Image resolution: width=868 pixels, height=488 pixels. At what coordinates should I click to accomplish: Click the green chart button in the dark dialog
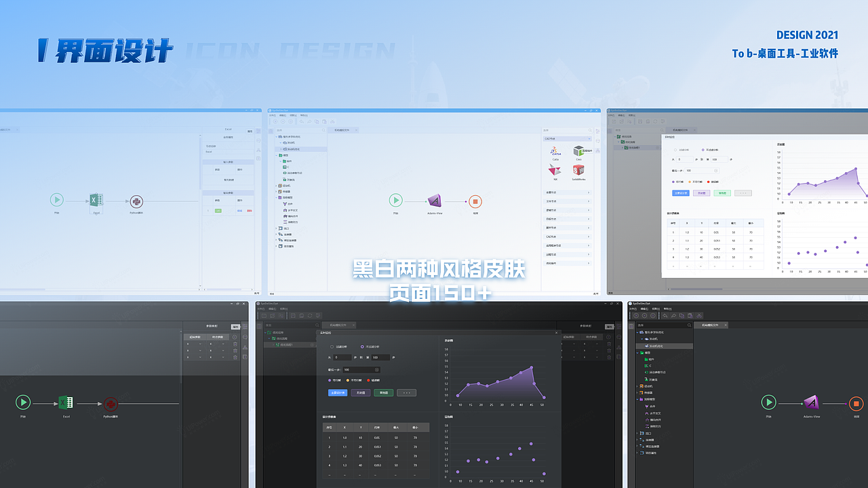[383, 393]
